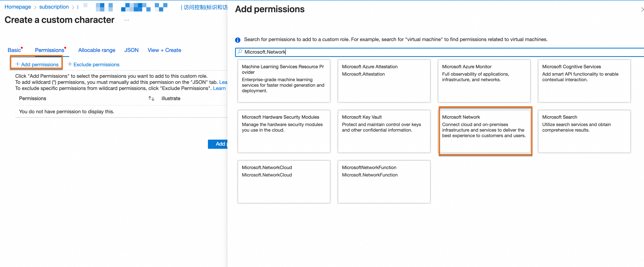Viewport: 644px width, 267px height.
Task: Open the View + Create tab
Action: tap(164, 50)
